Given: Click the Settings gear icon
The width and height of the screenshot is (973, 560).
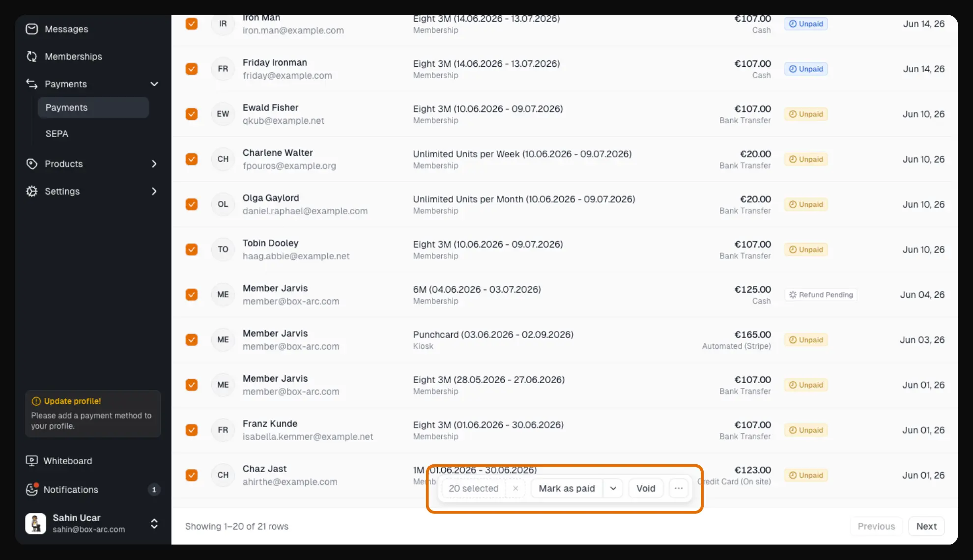Looking at the screenshot, I should 32,191.
